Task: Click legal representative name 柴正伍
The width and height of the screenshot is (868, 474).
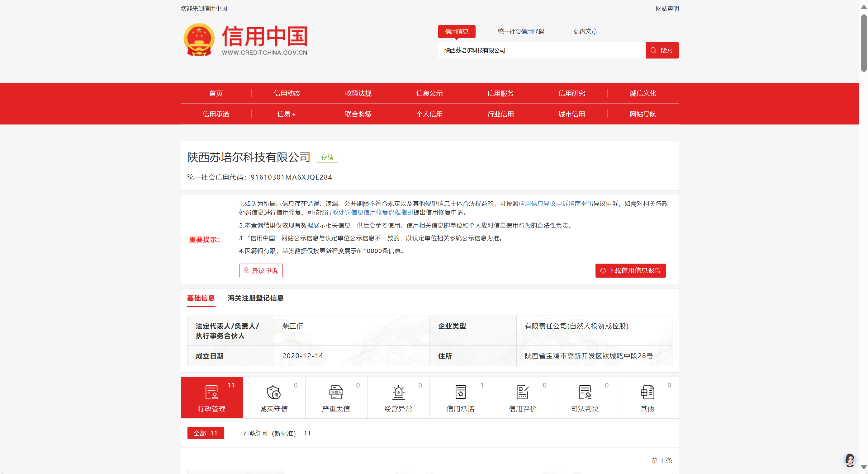Action: pyautogui.click(x=292, y=326)
